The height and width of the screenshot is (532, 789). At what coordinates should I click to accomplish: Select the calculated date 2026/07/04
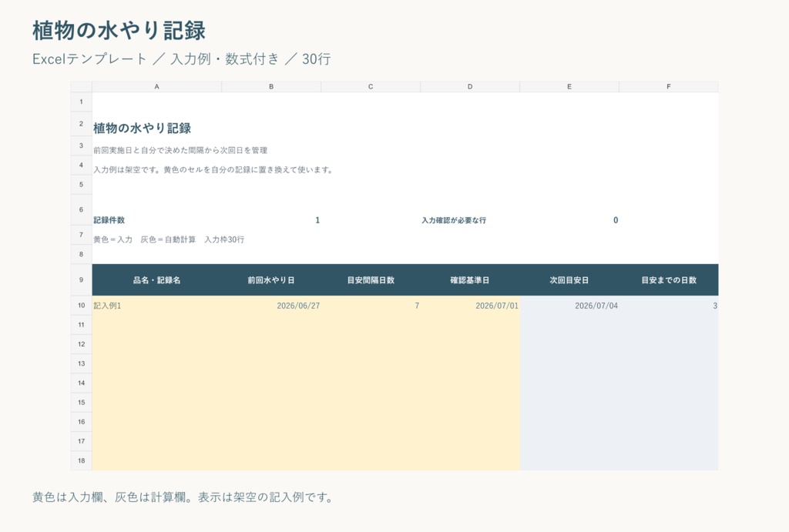(x=569, y=305)
